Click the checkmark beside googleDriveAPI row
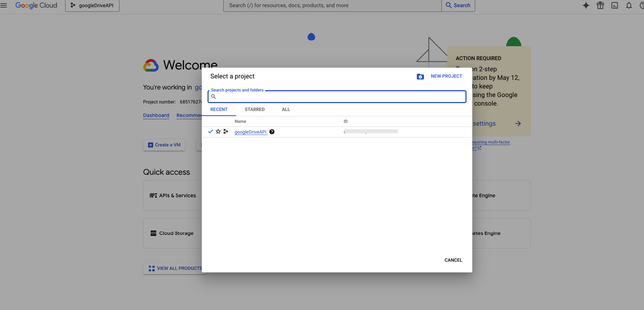The image size is (644, 310). tap(211, 131)
